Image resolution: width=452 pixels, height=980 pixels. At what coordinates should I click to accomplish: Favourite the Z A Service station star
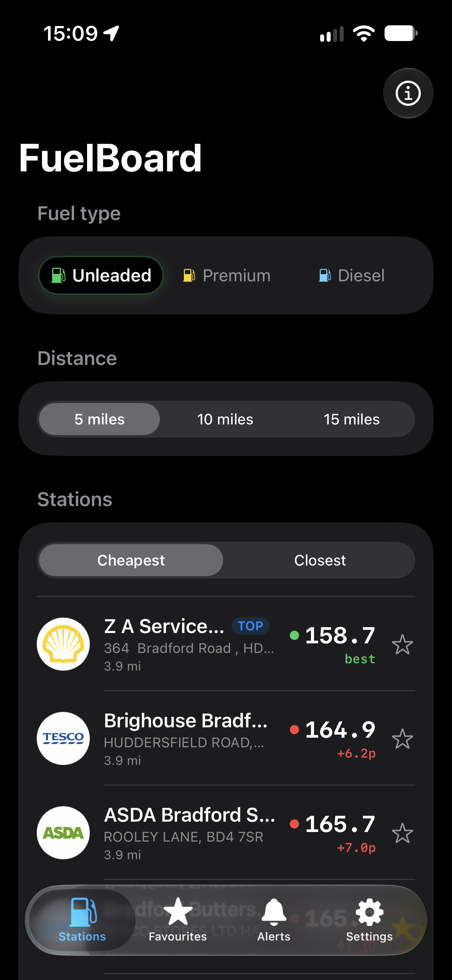(402, 644)
